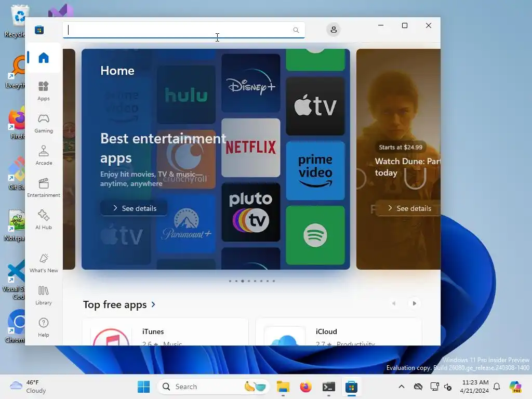Select the last carousel page dot
Screen dimensions: 532x399
click(x=274, y=281)
